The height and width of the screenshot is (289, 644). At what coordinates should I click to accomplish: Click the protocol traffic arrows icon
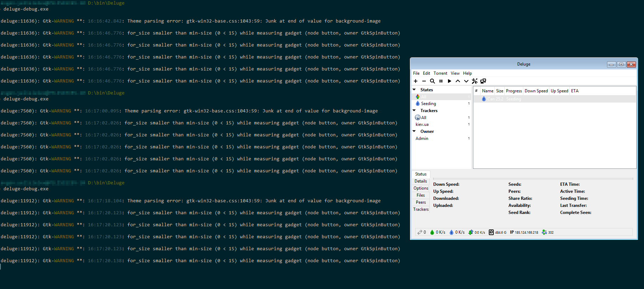(x=471, y=232)
